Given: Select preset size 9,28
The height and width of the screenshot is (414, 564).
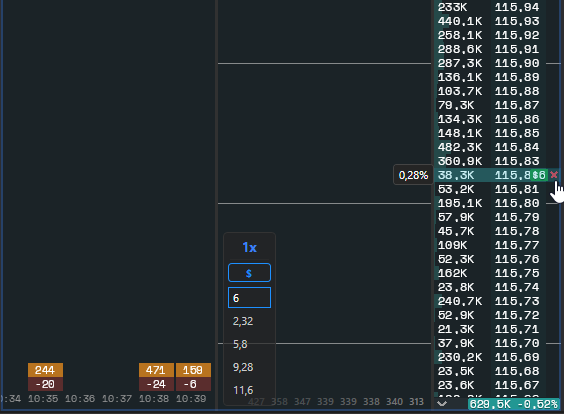Looking at the screenshot, I should (x=243, y=367).
